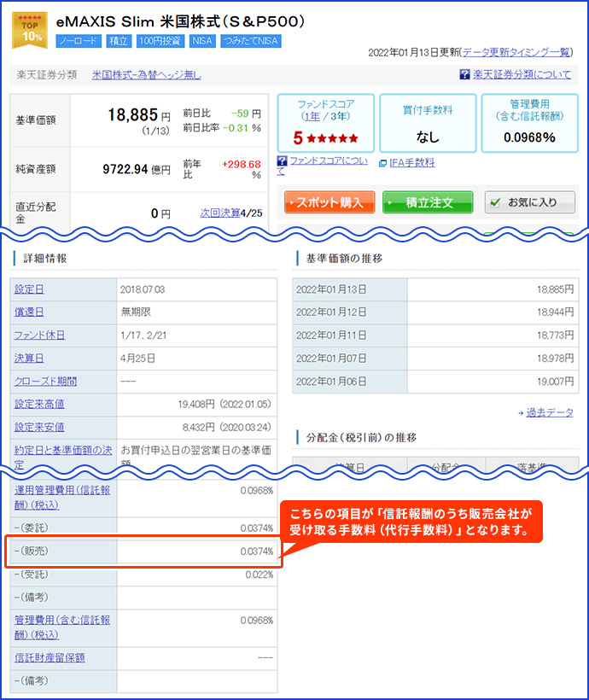Viewport: 589px width, 700px height.
Task: Click the external-link icon beside IFA手数料
Action: pyautogui.click(x=382, y=163)
